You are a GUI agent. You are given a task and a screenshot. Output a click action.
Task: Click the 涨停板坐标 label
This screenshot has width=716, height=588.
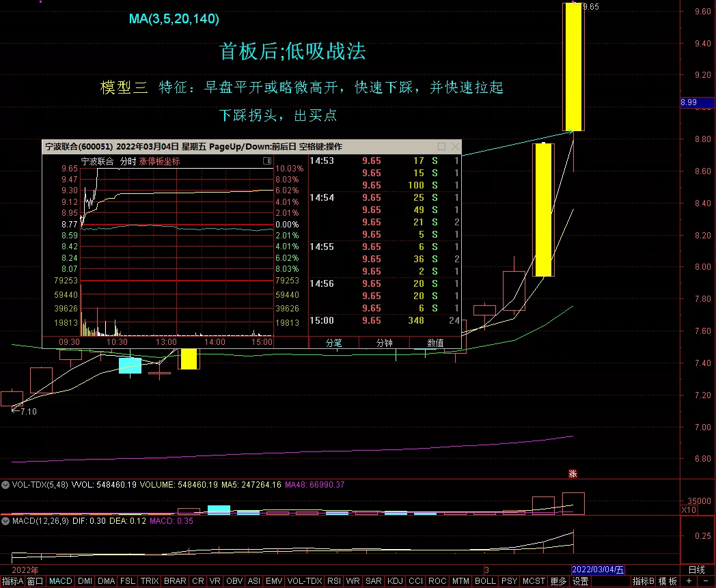click(x=159, y=161)
